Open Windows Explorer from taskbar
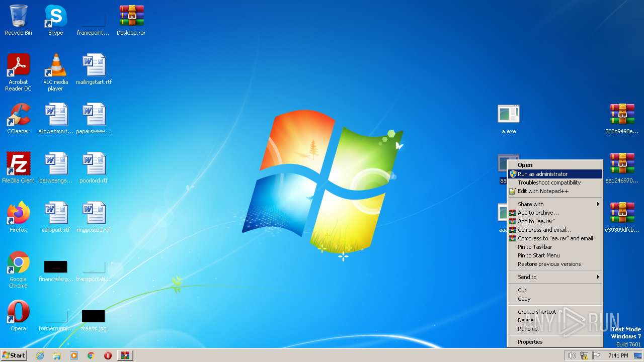 click(57, 355)
